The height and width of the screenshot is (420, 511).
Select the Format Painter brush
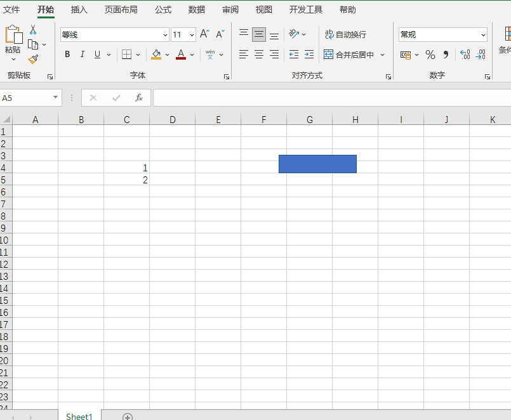[33, 59]
